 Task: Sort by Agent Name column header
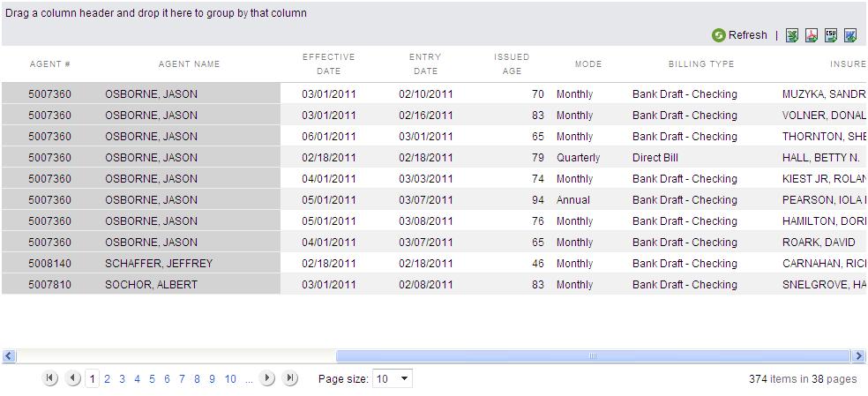(189, 64)
